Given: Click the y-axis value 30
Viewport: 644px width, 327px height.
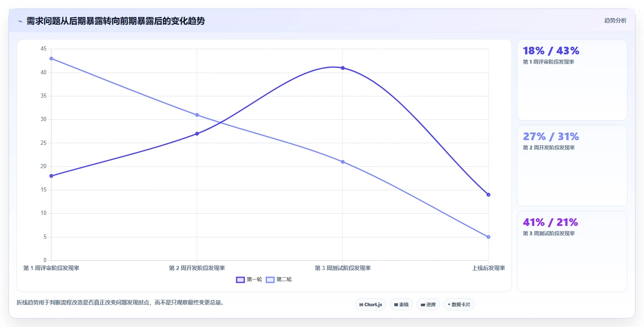Looking at the screenshot, I should coord(43,119).
